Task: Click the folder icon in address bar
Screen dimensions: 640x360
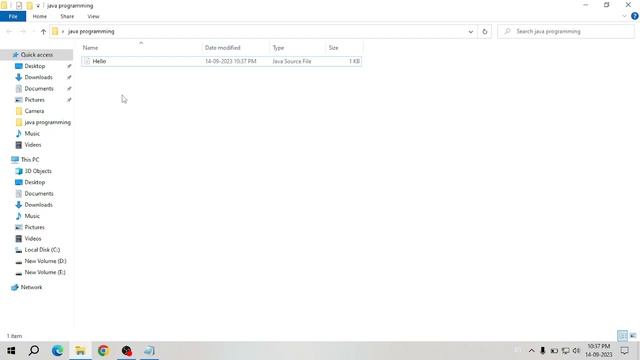Action: [x=55, y=31]
